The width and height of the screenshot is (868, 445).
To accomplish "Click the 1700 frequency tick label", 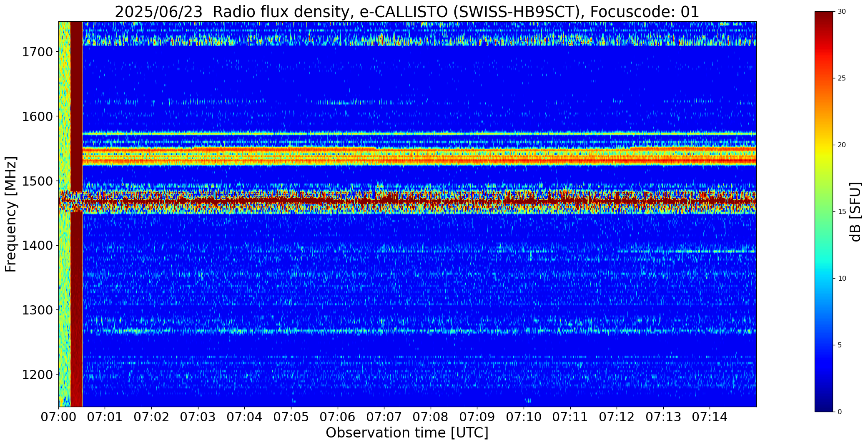I will (37, 52).
